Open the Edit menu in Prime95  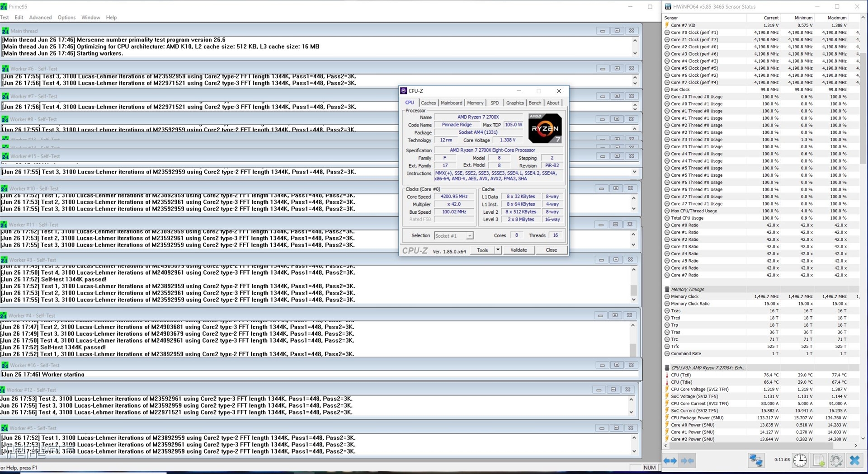tap(19, 17)
